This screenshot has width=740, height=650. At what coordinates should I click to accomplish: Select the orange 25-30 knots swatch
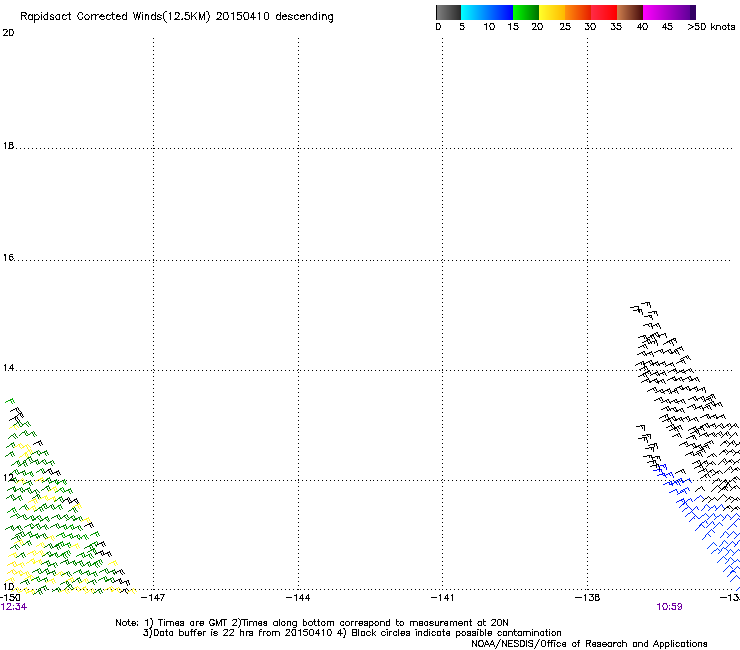point(578,12)
